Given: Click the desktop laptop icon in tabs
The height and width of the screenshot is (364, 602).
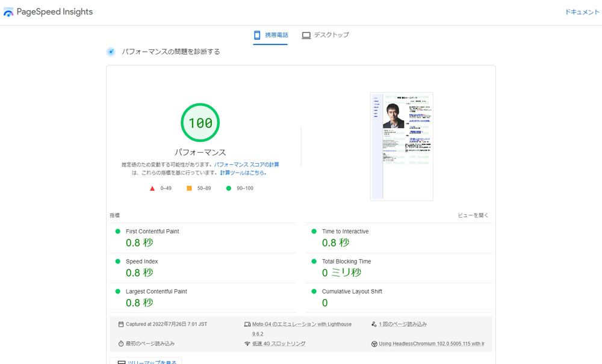Looking at the screenshot, I should pyautogui.click(x=306, y=35).
